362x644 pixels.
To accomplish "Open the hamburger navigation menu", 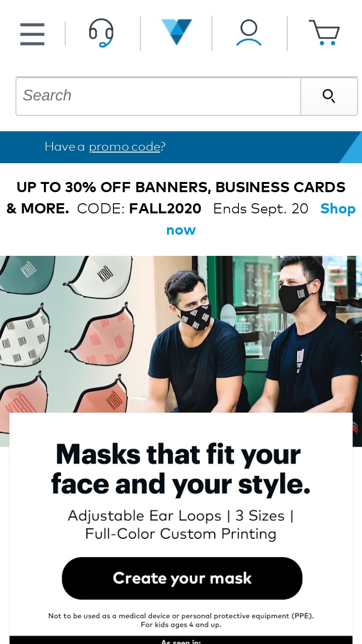I will tap(32, 34).
